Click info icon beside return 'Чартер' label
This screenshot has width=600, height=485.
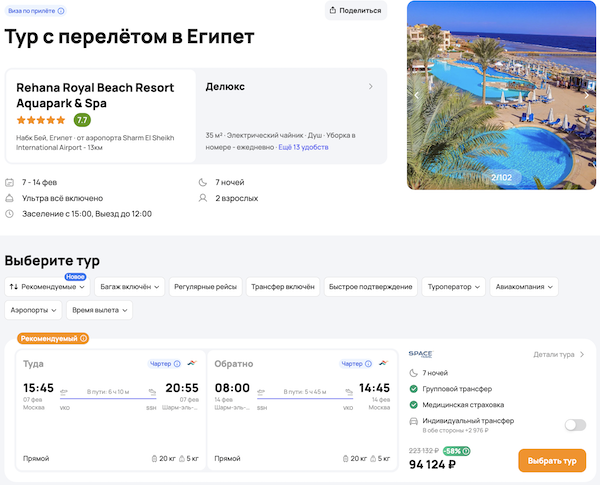(367, 364)
